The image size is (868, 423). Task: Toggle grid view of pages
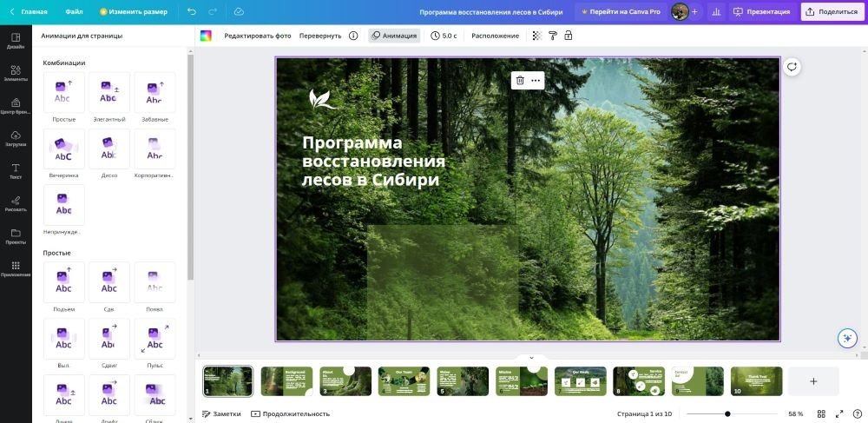pyautogui.click(x=821, y=413)
